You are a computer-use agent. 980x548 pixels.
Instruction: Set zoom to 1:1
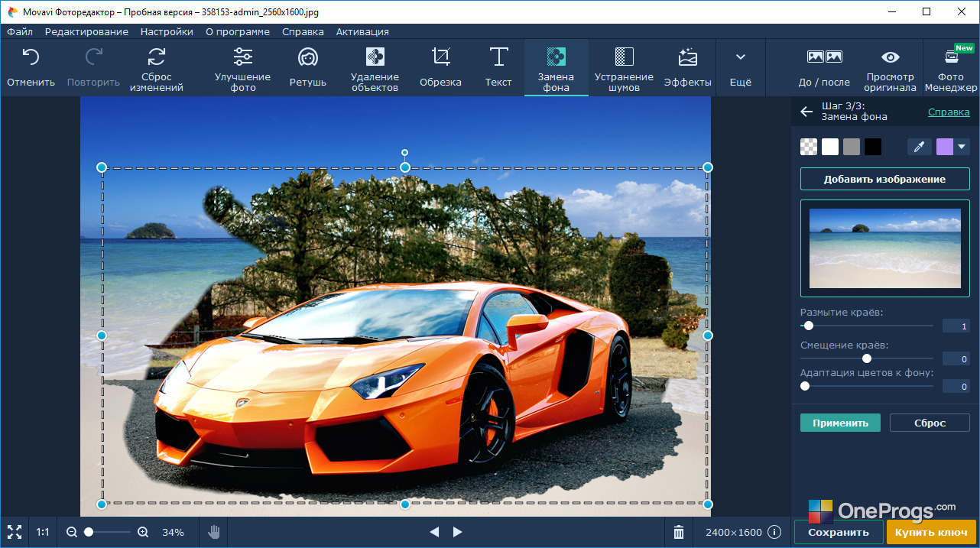click(x=43, y=532)
